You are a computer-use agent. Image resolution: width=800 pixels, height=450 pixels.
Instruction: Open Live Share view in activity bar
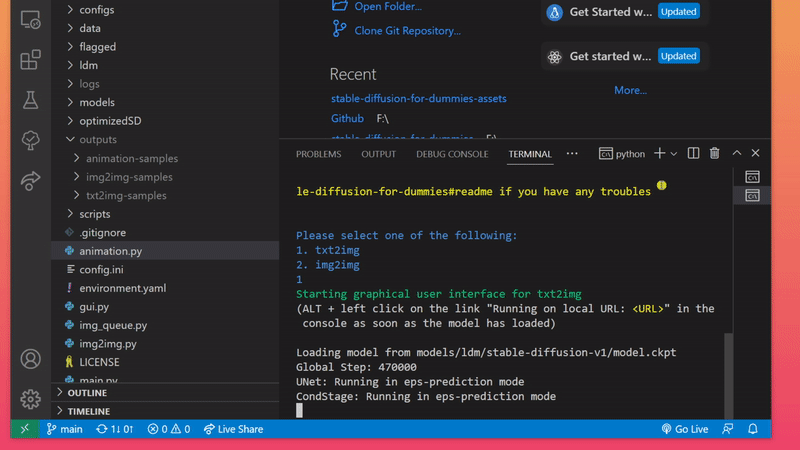31,181
